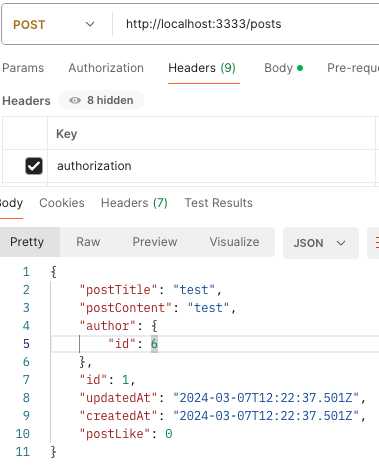Select the Preview response view
This screenshot has height=473, width=379.
click(x=155, y=242)
